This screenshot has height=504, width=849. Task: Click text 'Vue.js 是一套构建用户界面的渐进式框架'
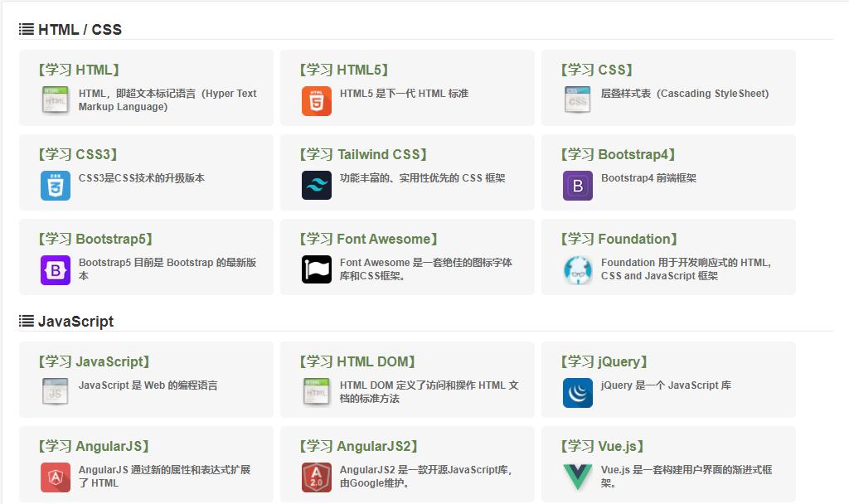click(x=686, y=477)
